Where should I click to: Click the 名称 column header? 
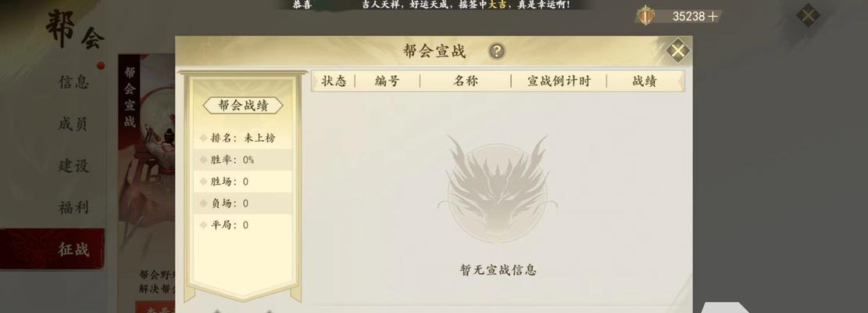click(x=466, y=81)
